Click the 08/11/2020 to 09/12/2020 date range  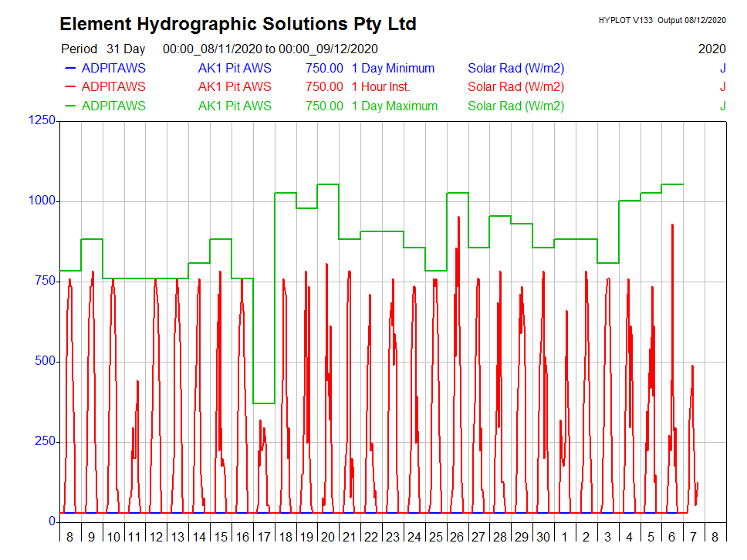[269, 49]
